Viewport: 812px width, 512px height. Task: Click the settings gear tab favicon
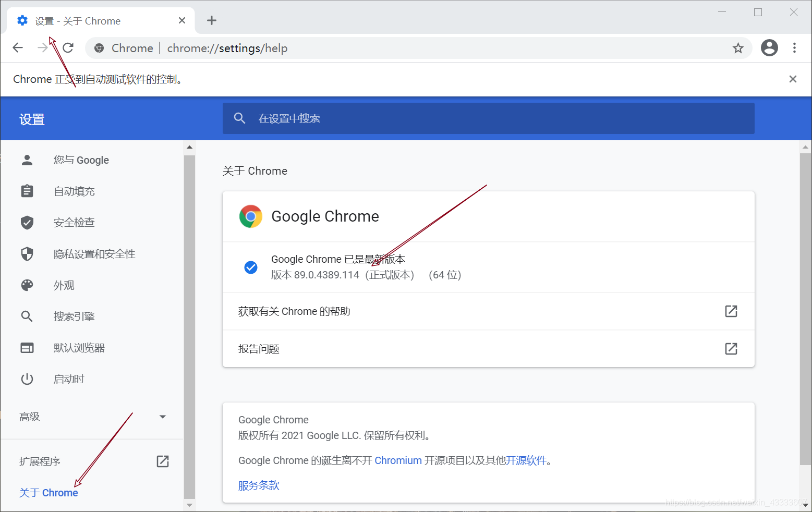pos(22,20)
